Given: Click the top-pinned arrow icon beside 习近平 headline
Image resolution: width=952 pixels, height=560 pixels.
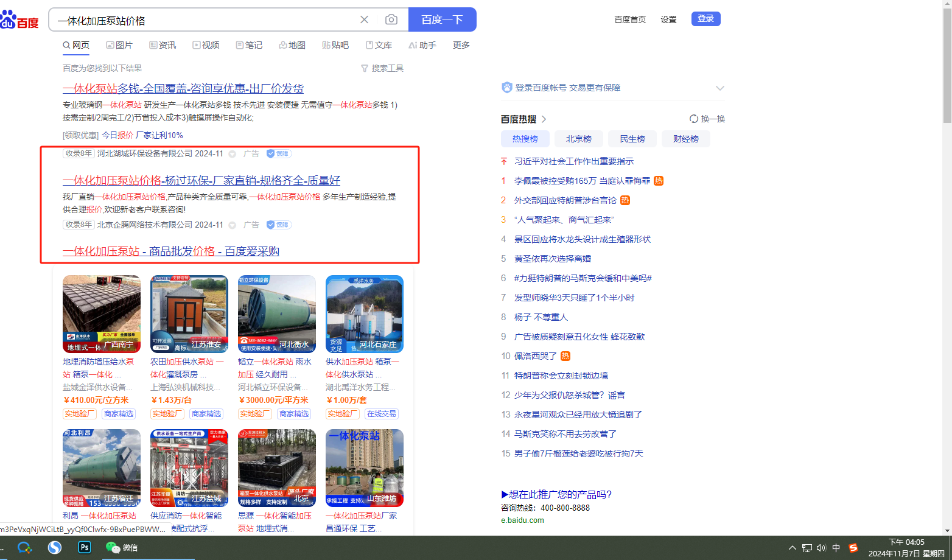Looking at the screenshot, I should [x=504, y=161].
